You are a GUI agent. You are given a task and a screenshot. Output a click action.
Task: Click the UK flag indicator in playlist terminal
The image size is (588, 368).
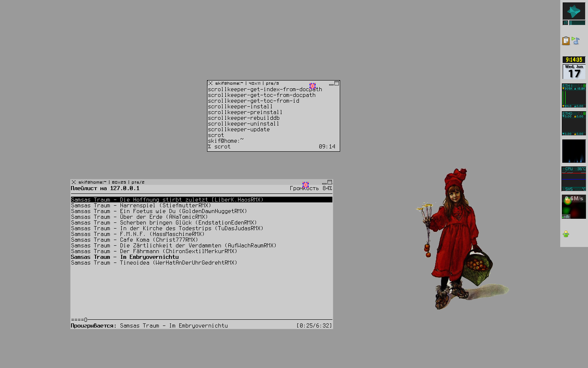pyautogui.click(x=305, y=185)
